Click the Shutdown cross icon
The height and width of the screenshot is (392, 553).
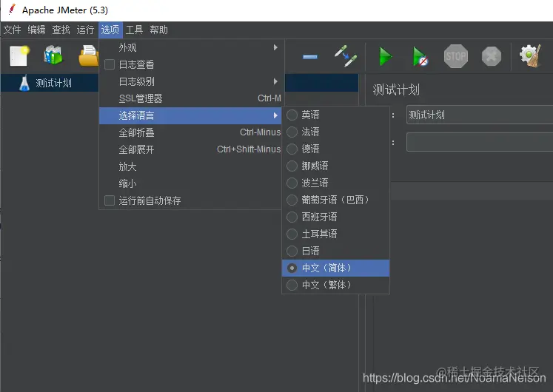point(492,56)
